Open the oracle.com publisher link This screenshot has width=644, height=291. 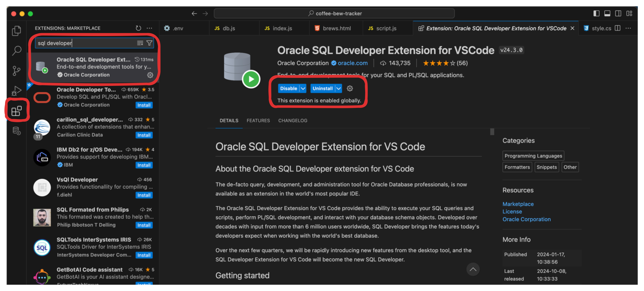coord(352,63)
